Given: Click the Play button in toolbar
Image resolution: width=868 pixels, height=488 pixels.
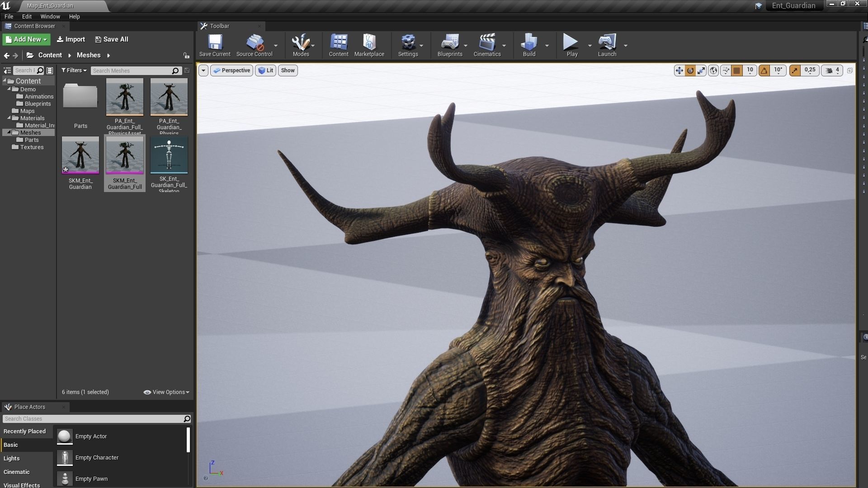Looking at the screenshot, I should point(572,45).
